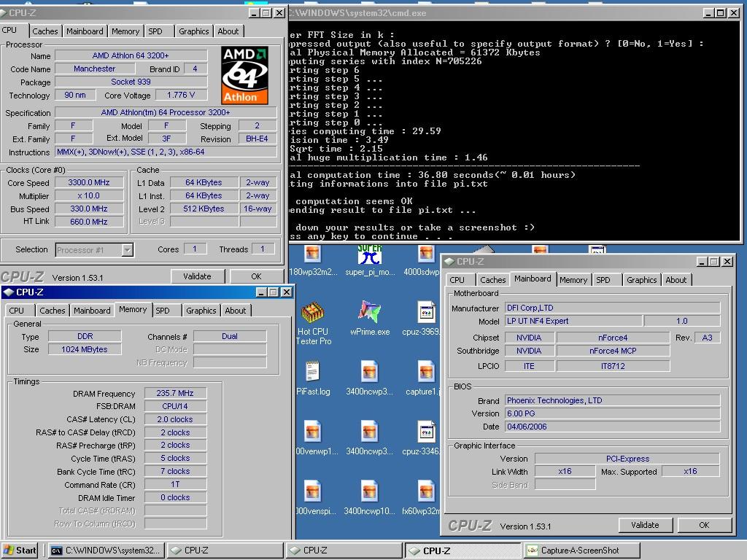Click the AMD Athlon 64 logo
Image resolution: width=747 pixels, height=560 pixels.
[x=244, y=75]
